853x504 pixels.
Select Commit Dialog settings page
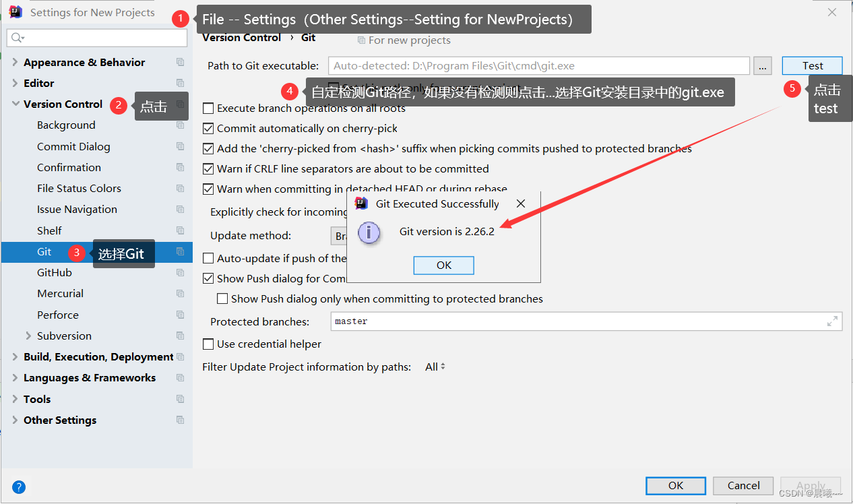73,146
